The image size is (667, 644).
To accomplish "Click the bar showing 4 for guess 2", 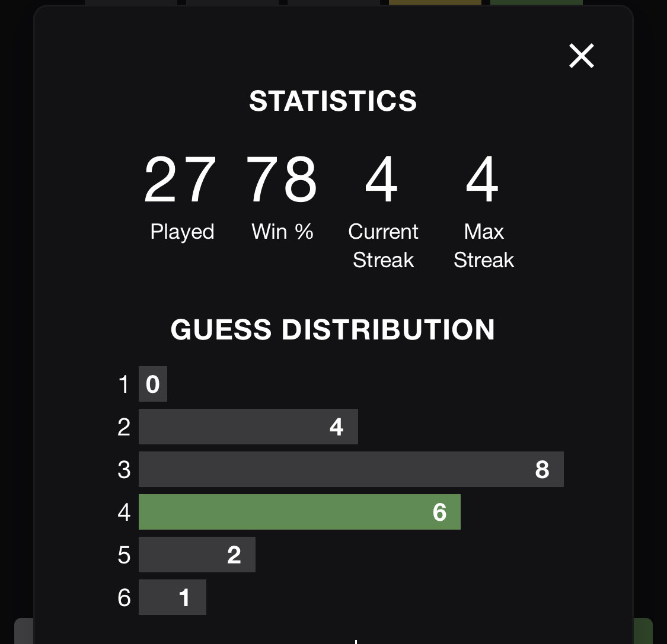I will coord(248,427).
